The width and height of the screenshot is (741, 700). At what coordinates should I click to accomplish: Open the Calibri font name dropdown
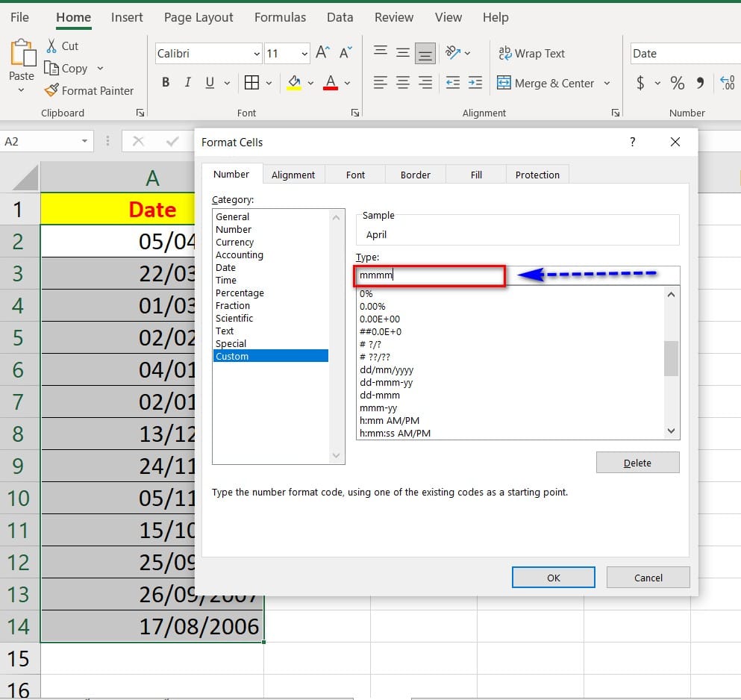257,54
